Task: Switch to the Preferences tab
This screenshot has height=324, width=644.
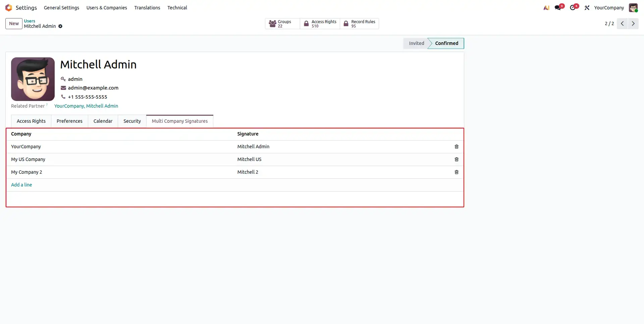Action: (x=69, y=121)
